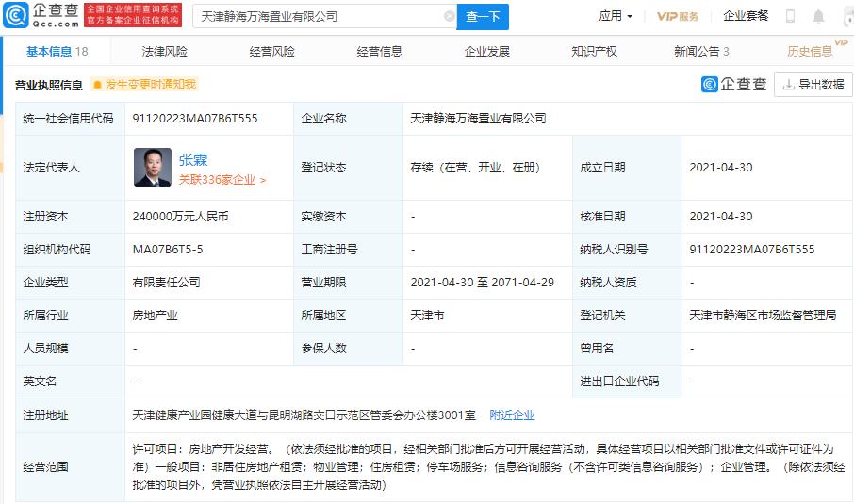
Task: Select taxpayer ID value beside 纳税人识别号
Action: (752, 250)
